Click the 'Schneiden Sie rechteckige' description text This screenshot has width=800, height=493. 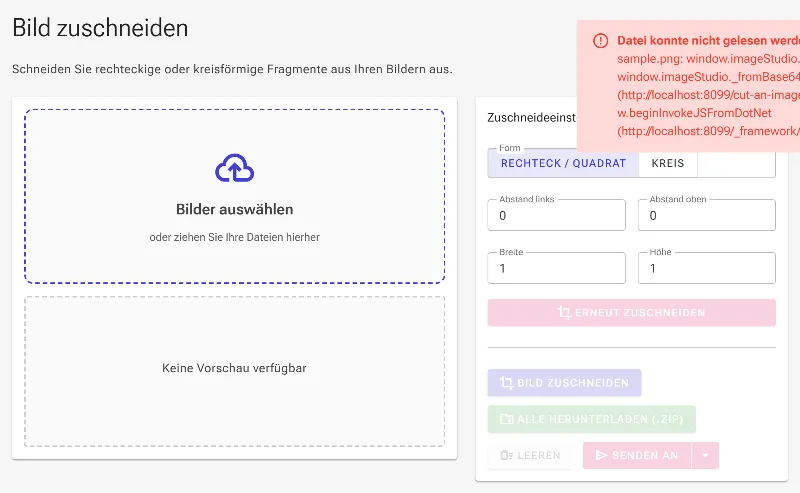(x=232, y=69)
